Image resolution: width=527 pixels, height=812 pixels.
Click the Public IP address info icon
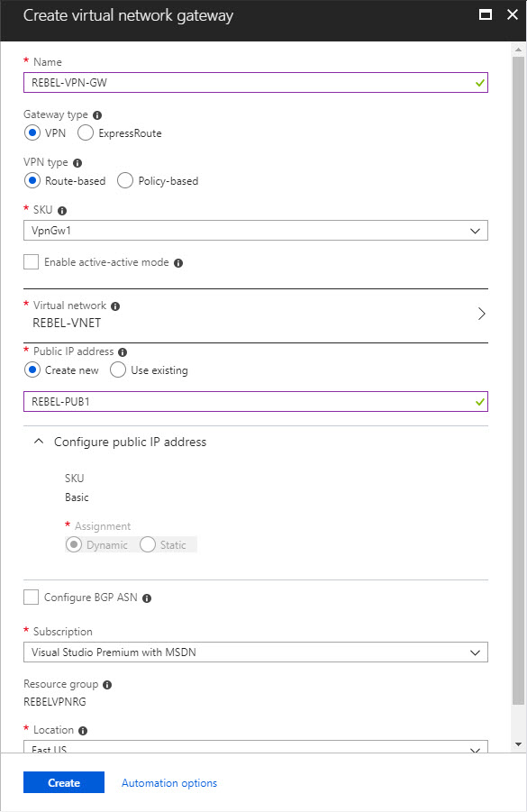(x=123, y=351)
